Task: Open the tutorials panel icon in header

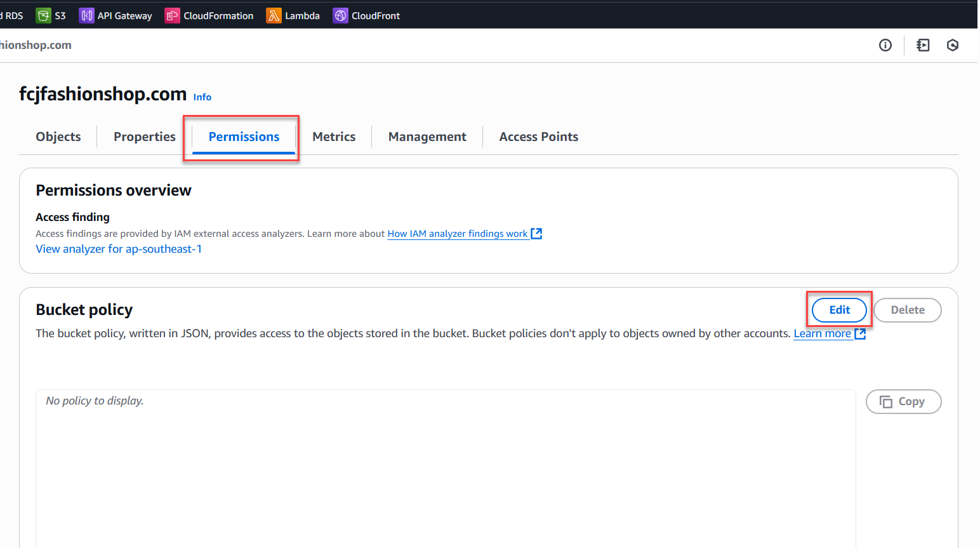Action: coord(923,45)
